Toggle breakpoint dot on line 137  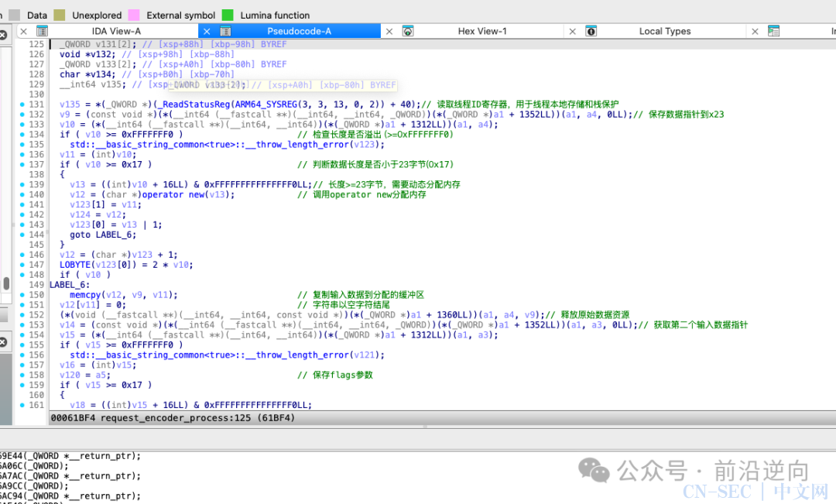22,165
